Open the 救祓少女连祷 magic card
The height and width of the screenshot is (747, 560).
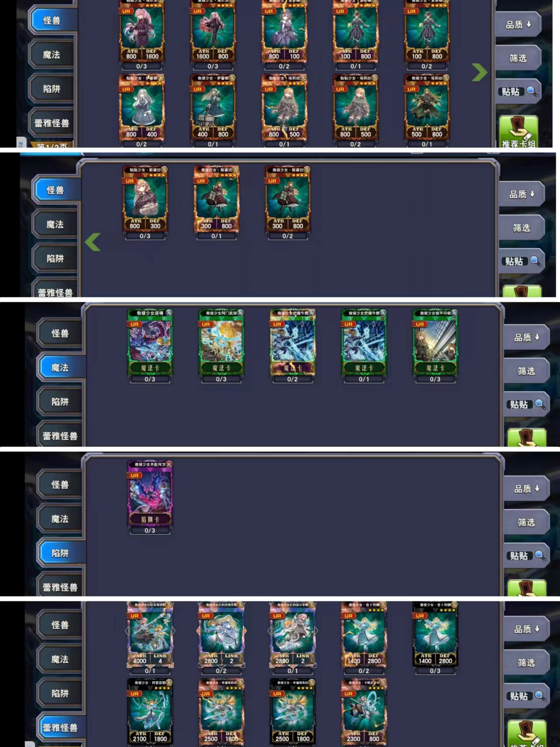point(150,342)
